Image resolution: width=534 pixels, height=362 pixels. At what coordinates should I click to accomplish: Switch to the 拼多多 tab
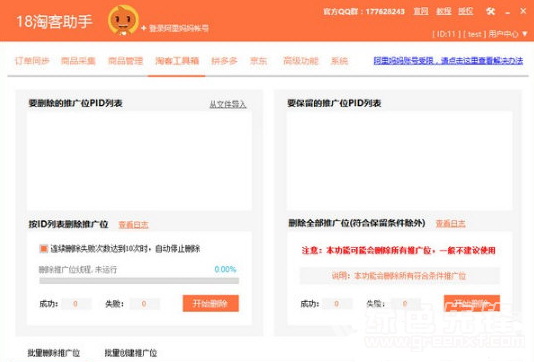coord(224,61)
